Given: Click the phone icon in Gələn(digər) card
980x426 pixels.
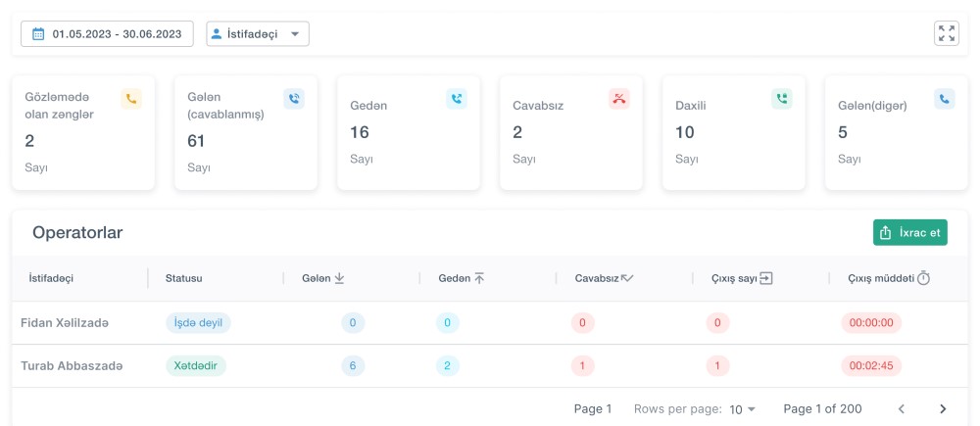Looking at the screenshot, I should click(944, 98).
